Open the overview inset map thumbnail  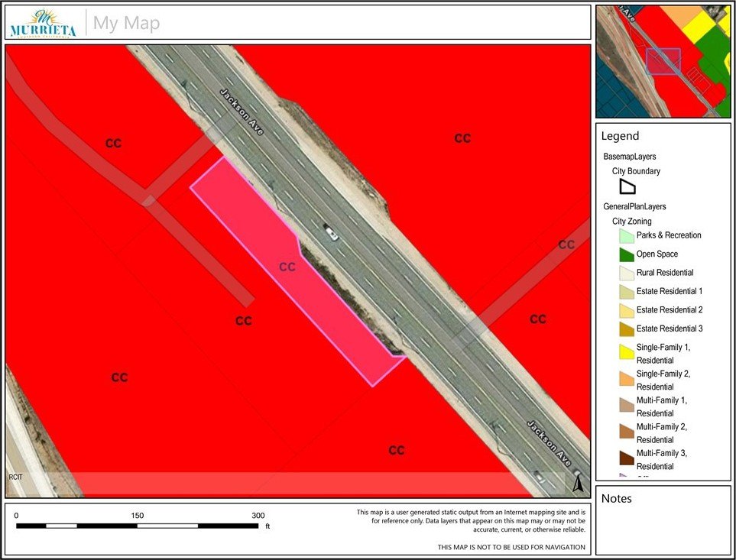coord(663,61)
